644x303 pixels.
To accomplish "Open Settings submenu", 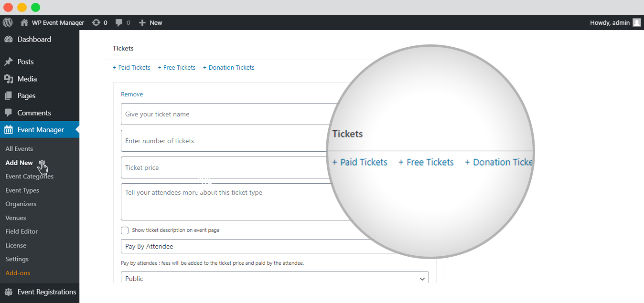I will point(17,259).
